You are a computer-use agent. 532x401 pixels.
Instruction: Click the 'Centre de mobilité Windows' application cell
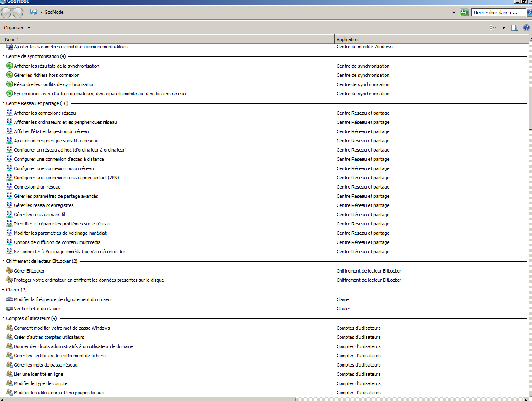pos(364,47)
